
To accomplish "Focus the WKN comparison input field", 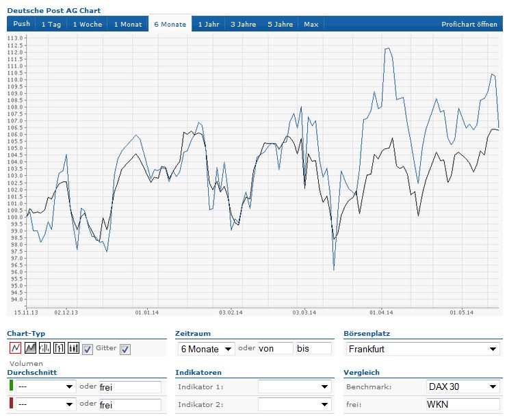I will point(463,404).
